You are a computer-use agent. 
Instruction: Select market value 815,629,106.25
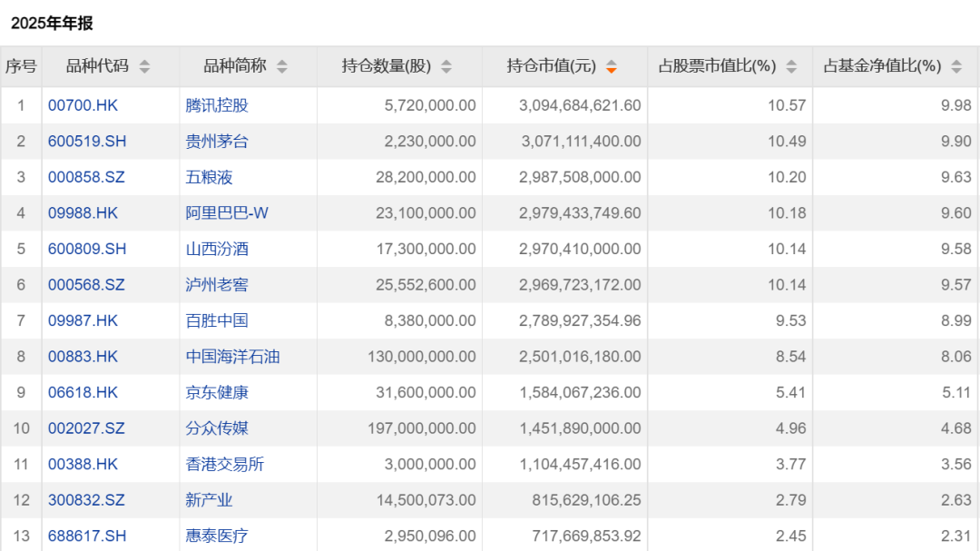pos(587,500)
